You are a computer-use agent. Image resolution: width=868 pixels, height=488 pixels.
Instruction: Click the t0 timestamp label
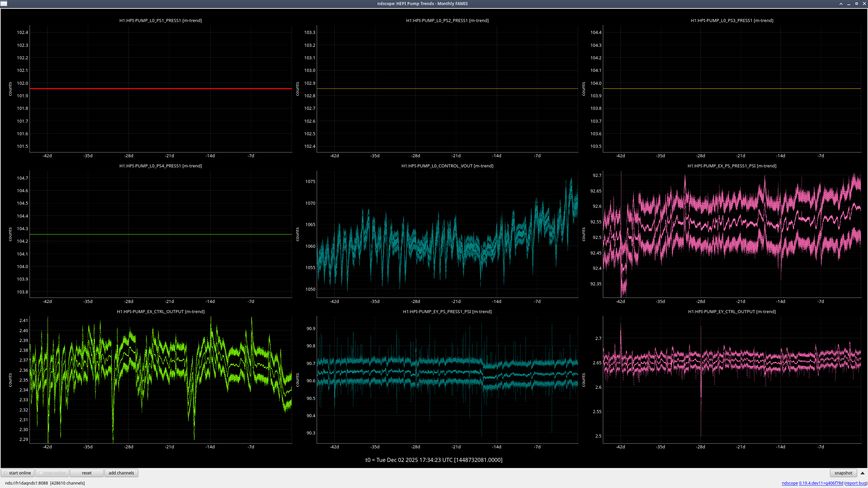(434, 460)
